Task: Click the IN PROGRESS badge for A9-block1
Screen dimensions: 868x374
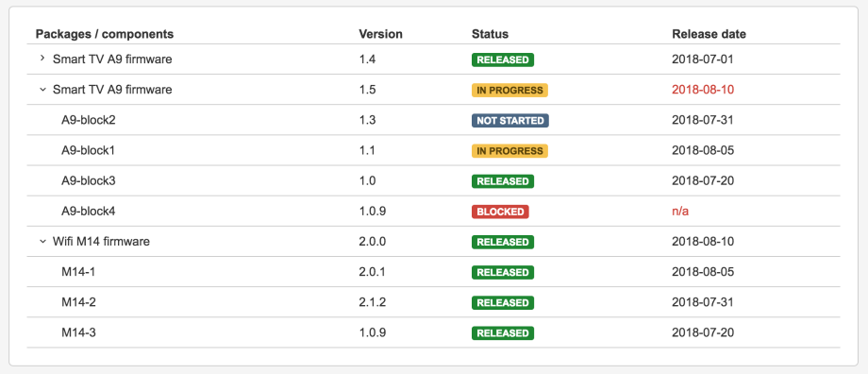Action: [x=509, y=151]
